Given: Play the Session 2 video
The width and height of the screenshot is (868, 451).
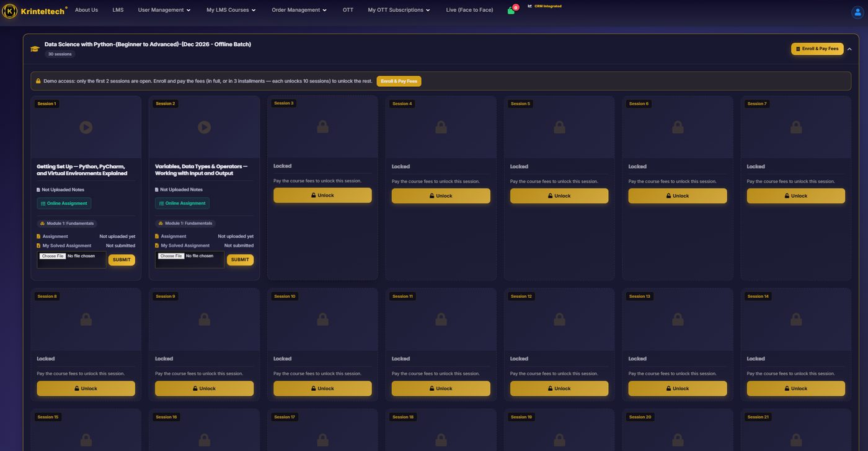Looking at the screenshot, I should [x=204, y=127].
